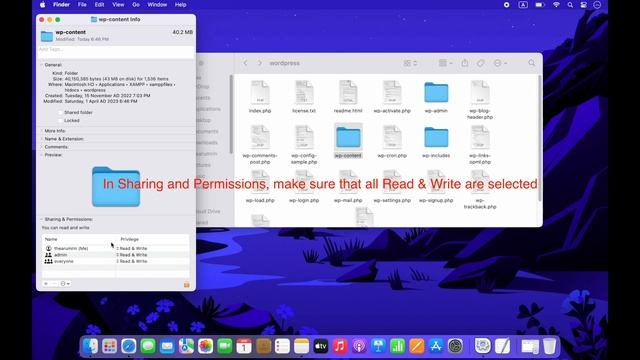
Task: Open the Apple menu
Action: pyautogui.click(x=42, y=5)
